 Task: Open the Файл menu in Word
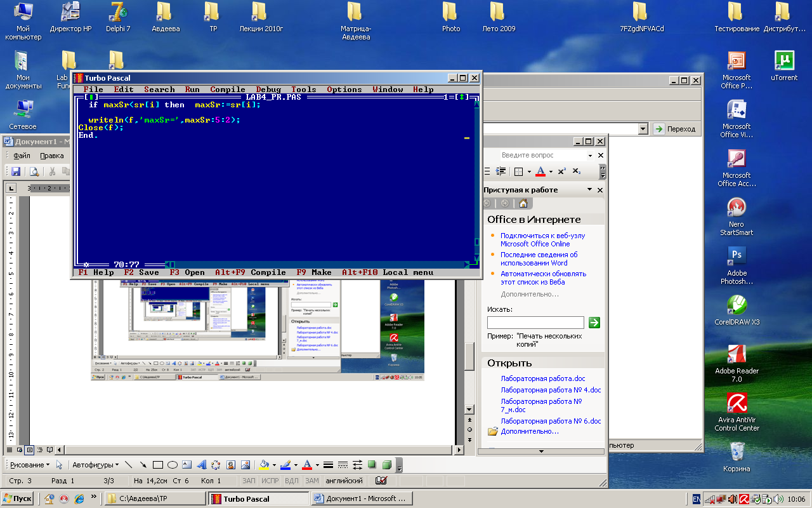[22, 156]
